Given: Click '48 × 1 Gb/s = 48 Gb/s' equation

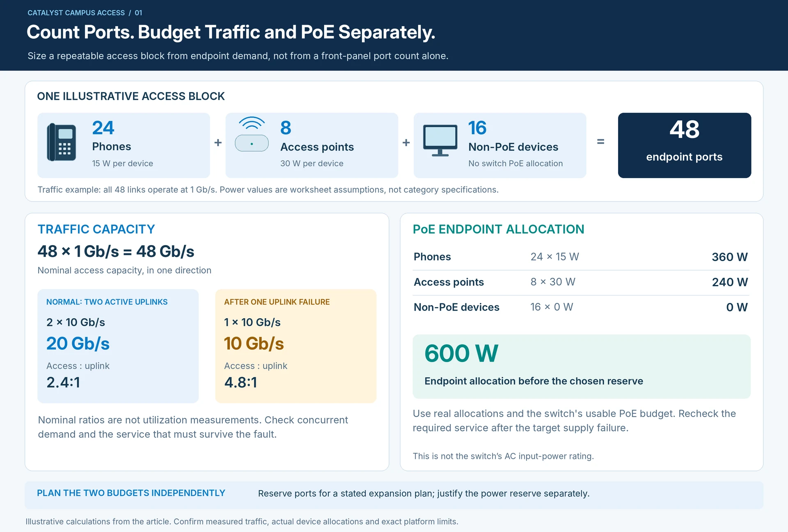Looking at the screenshot, I should (116, 251).
